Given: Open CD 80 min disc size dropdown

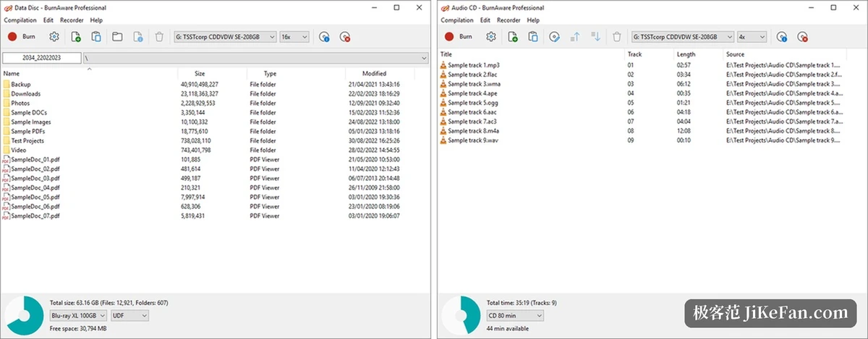Looking at the screenshot, I should (515, 316).
